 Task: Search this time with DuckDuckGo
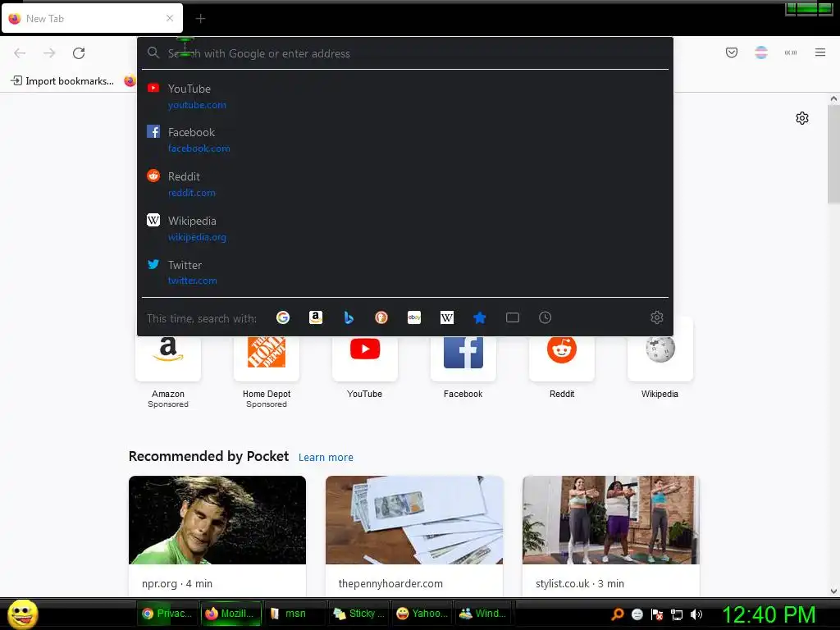tap(381, 317)
